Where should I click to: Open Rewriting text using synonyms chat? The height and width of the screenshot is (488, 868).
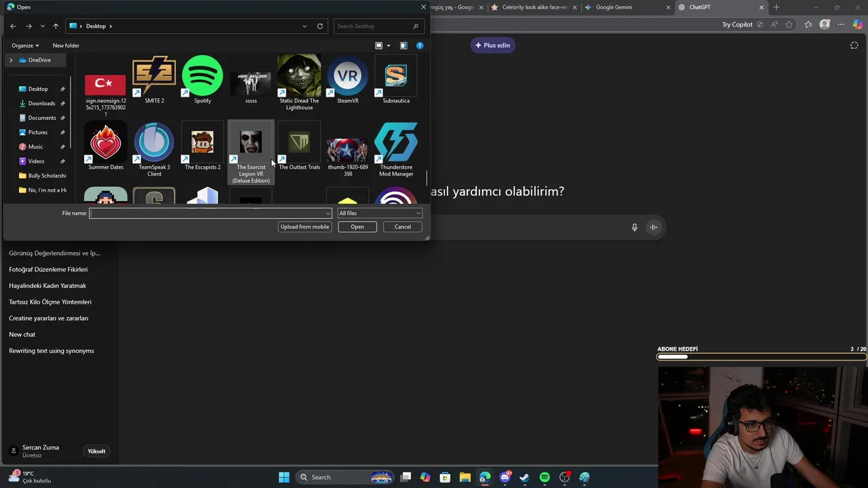[52, 350]
